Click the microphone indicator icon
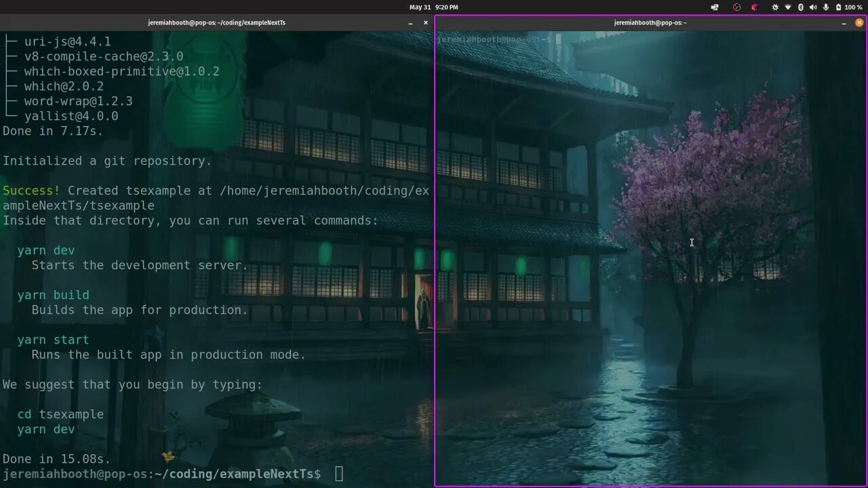The height and width of the screenshot is (488, 868). [x=826, y=7]
